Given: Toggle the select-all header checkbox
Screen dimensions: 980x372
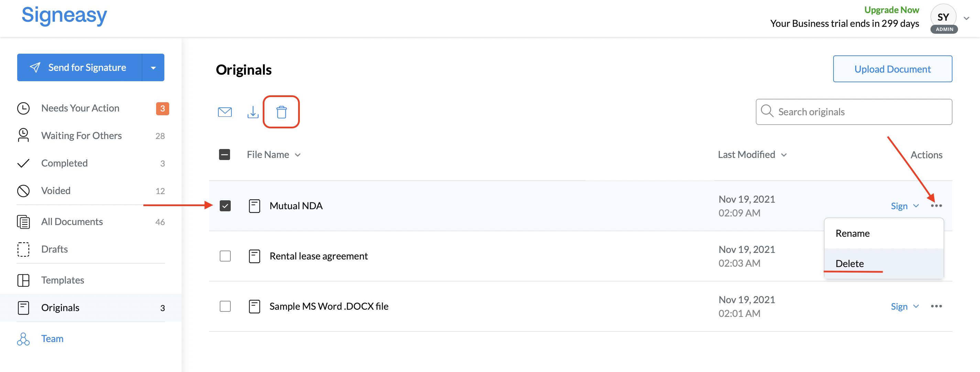Looking at the screenshot, I should pos(225,155).
